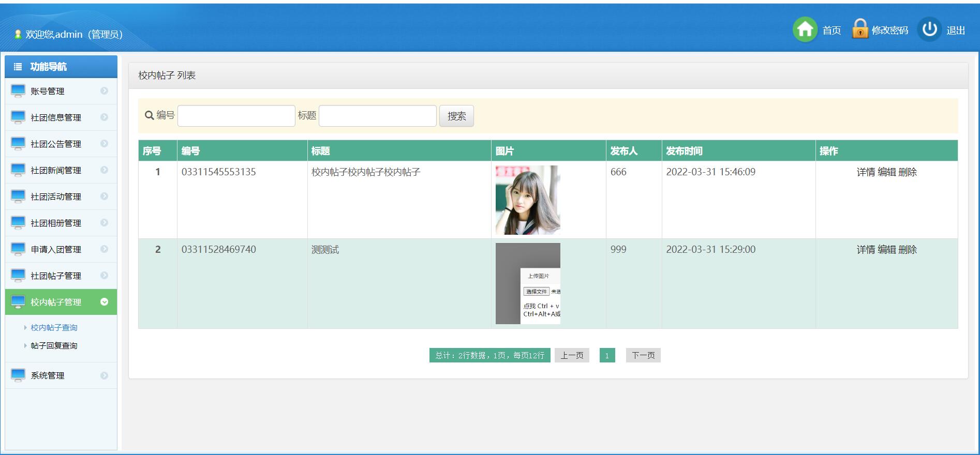Open 社团活动管理 menu item
This screenshot has width=980, height=455.
point(61,196)
